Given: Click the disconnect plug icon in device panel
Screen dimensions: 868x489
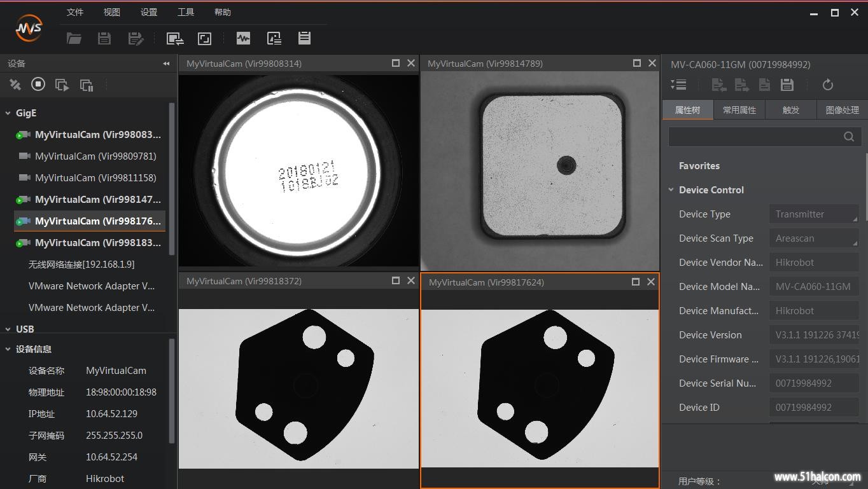Looking at the screenshot, I should (15, 85).
